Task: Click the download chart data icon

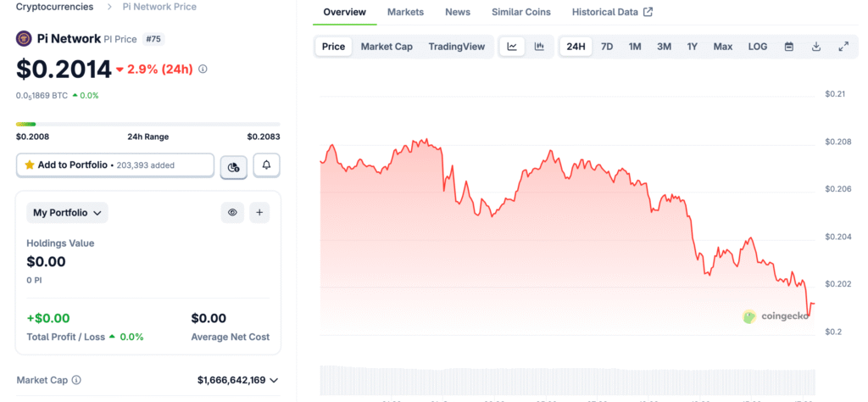Action: 815,47
